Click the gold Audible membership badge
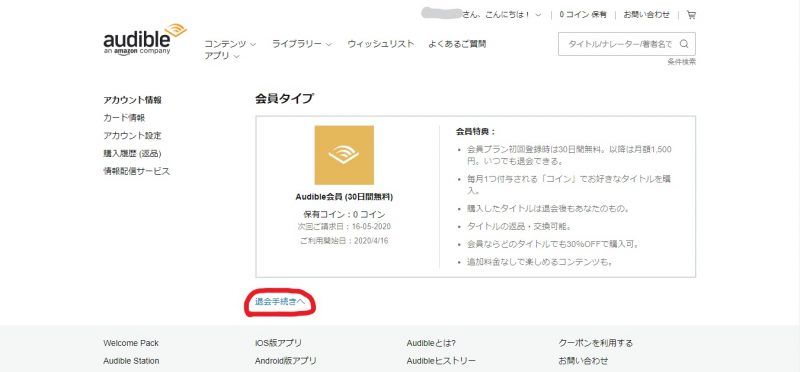Viewport: 800px width, 372px height. click(344, 155)
